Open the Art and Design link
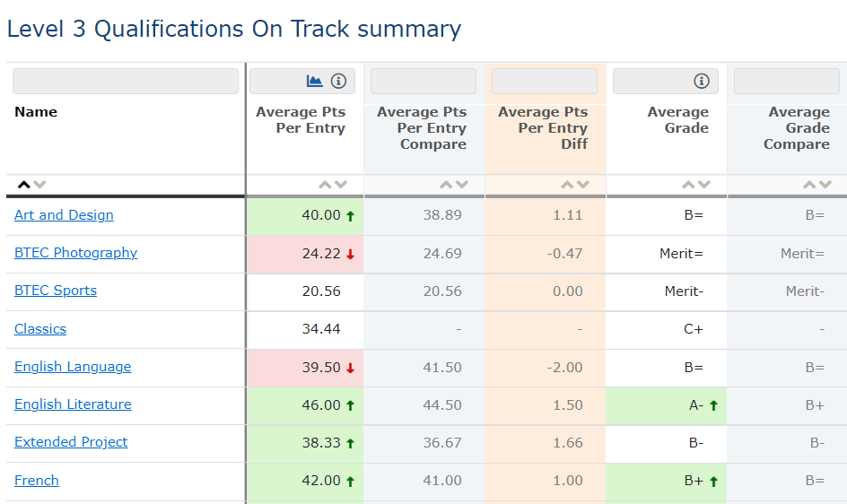 click(64, 215)
